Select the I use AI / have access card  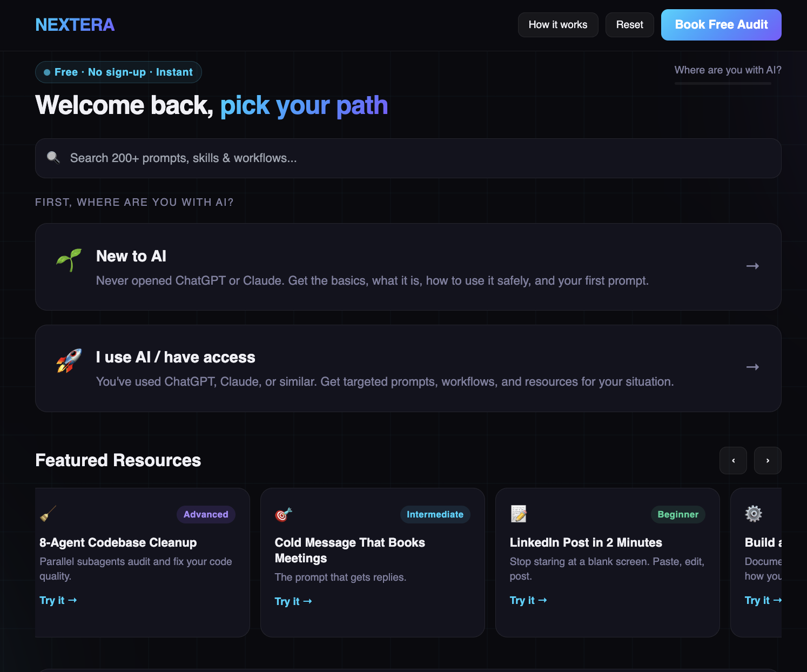pos(408,368)
